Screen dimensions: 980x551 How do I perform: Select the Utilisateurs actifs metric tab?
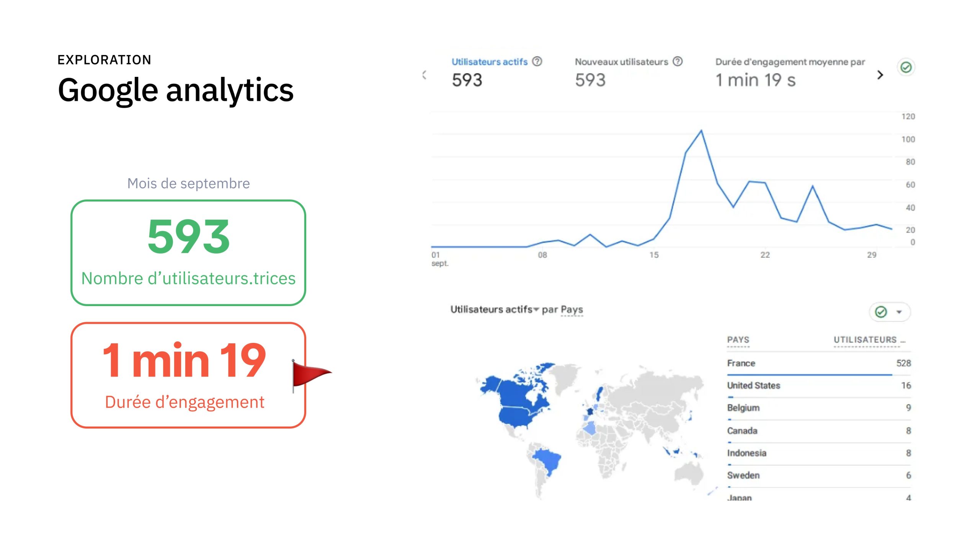[x=489, y=62]
